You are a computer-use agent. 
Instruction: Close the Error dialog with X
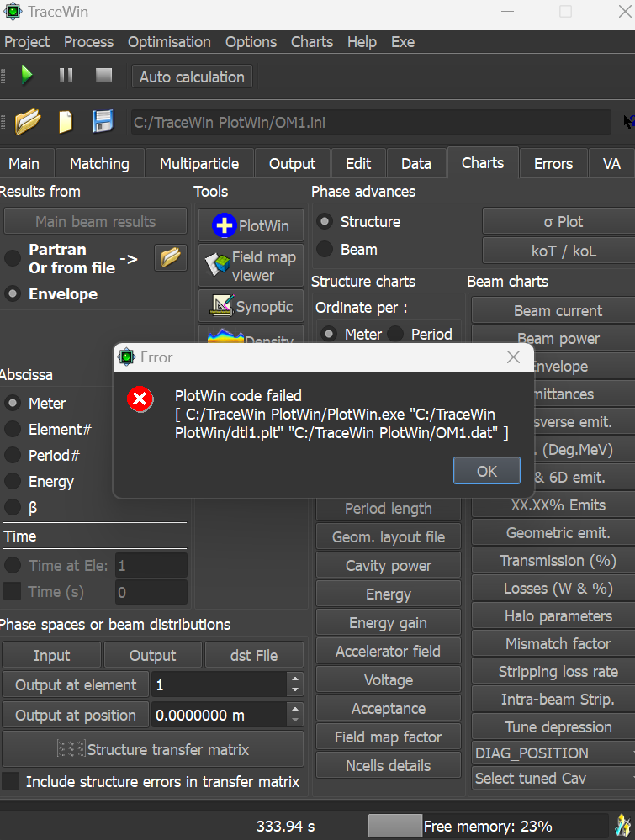513,357
